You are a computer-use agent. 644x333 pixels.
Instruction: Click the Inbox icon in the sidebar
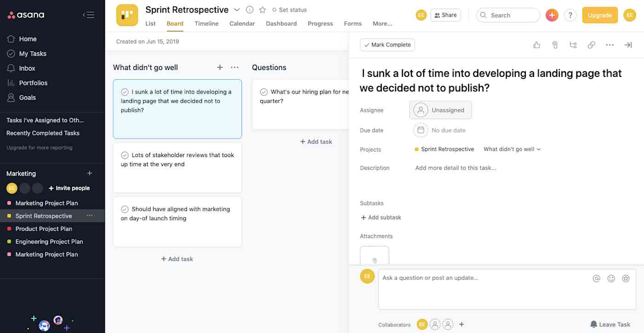coord(11,68)
